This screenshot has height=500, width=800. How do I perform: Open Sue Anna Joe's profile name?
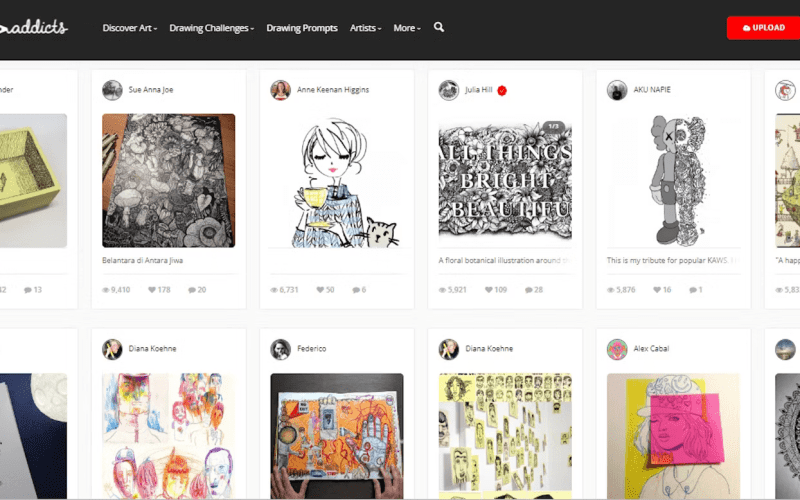click(x=151, y=90)
